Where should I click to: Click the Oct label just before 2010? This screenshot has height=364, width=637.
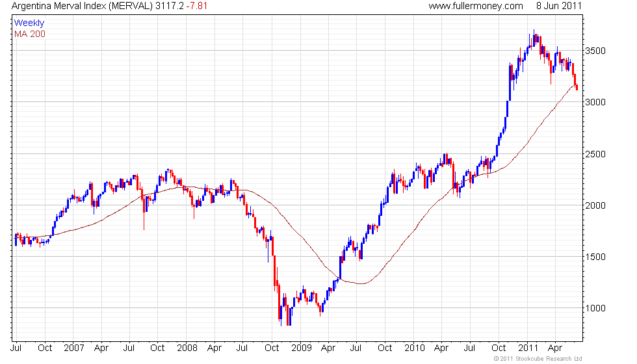tap(385, 348)
